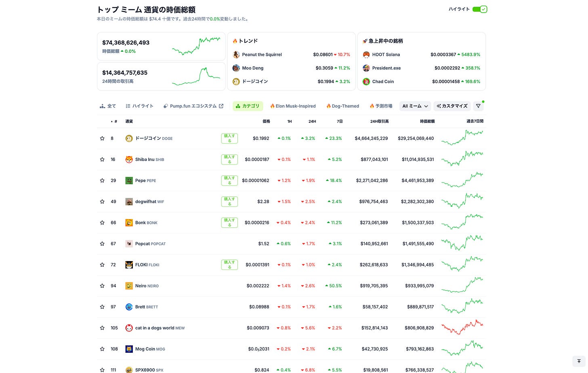Click the Brett coin logo
This screenshot has width=588, height=373.
(x=129, y=307)
